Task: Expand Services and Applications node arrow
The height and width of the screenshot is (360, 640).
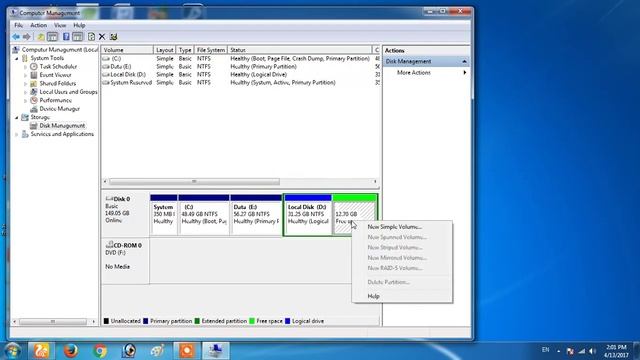Action: (x=17, y=134)
